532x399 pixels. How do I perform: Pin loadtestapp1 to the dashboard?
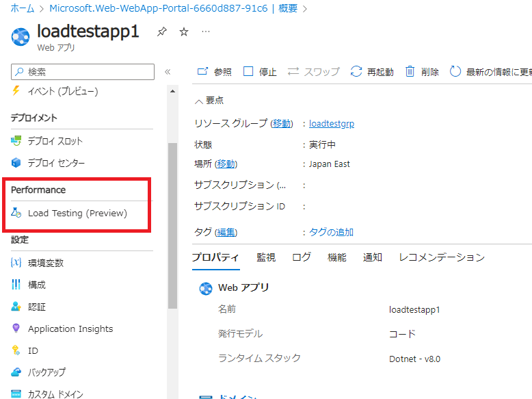(x=162, y=32)
